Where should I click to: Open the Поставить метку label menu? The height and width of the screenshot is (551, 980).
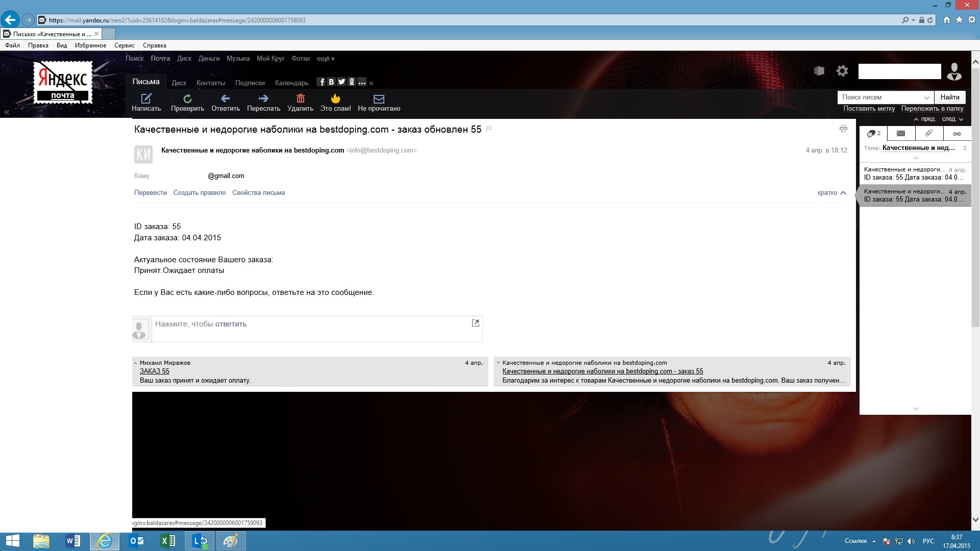pos(869,109)
